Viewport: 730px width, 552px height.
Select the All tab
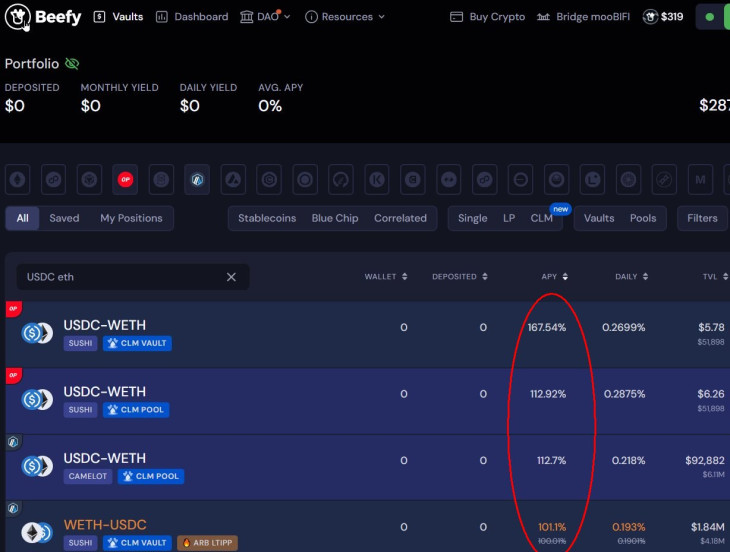22,218
